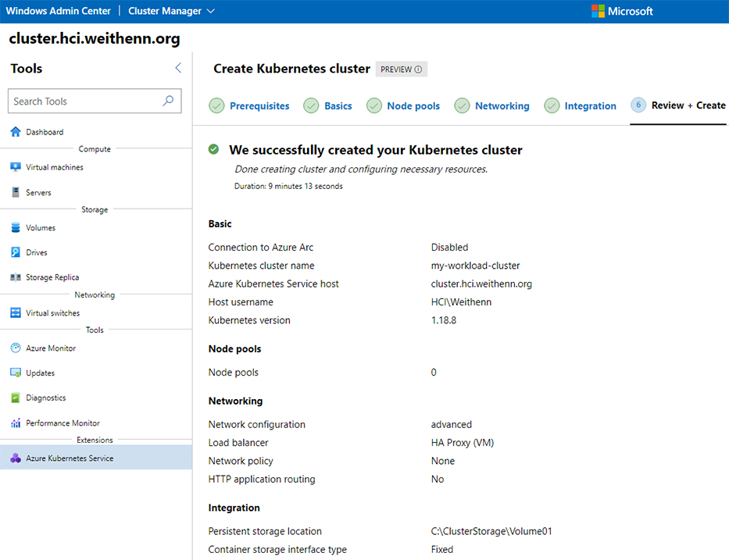Open Virtual machines in the sidebar
This screenshot has width=729, height=560.
[x=96, y=167]
